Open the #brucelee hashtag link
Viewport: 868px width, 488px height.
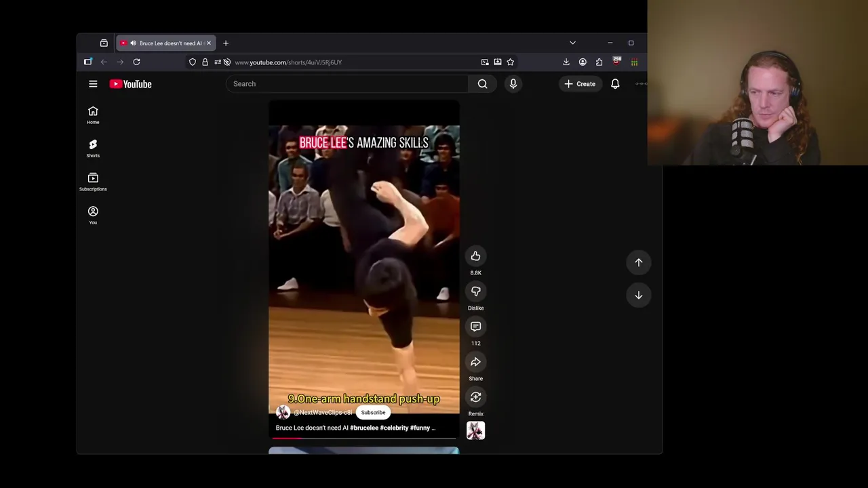(x=364, y=428)
